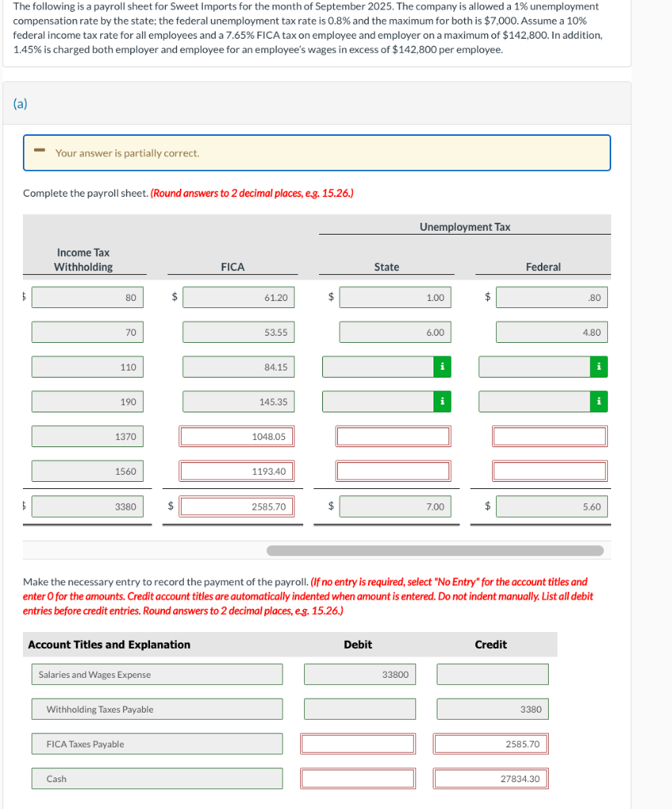Screen dimensions: 672x809
Task: Click the Credit field showing 3380
Action: pos(493,709)
